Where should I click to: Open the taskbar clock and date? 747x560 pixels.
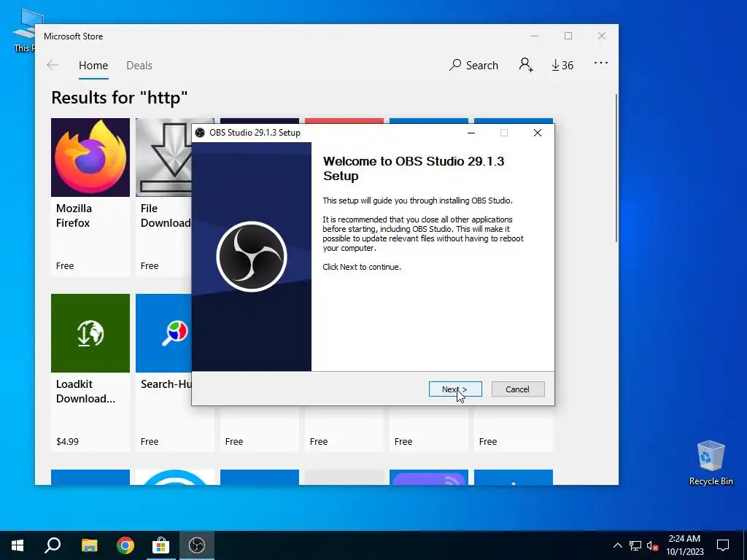click(x=684, y=545)
